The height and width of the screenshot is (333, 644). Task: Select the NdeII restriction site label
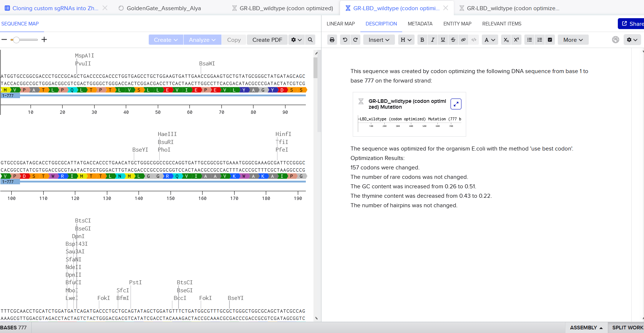(x=73, y=267)
